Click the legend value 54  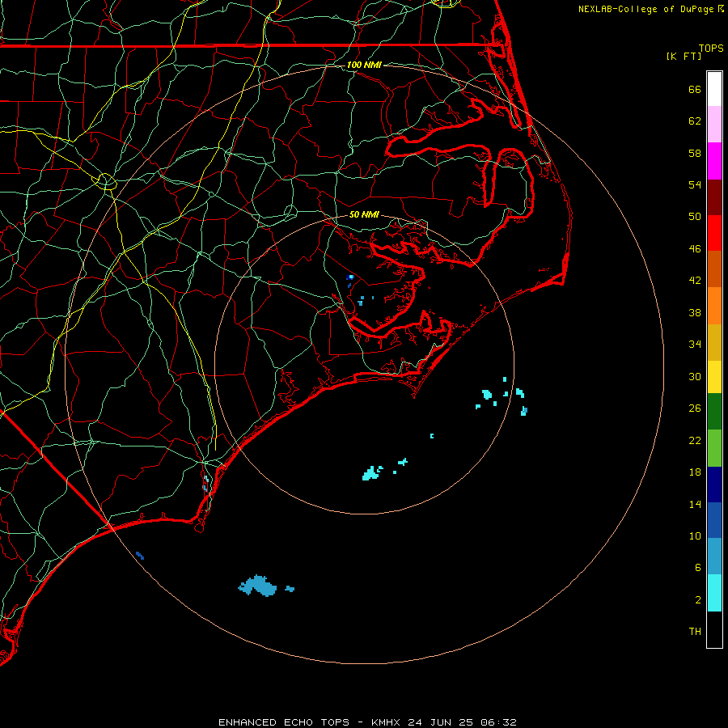(x=695, y=184)
